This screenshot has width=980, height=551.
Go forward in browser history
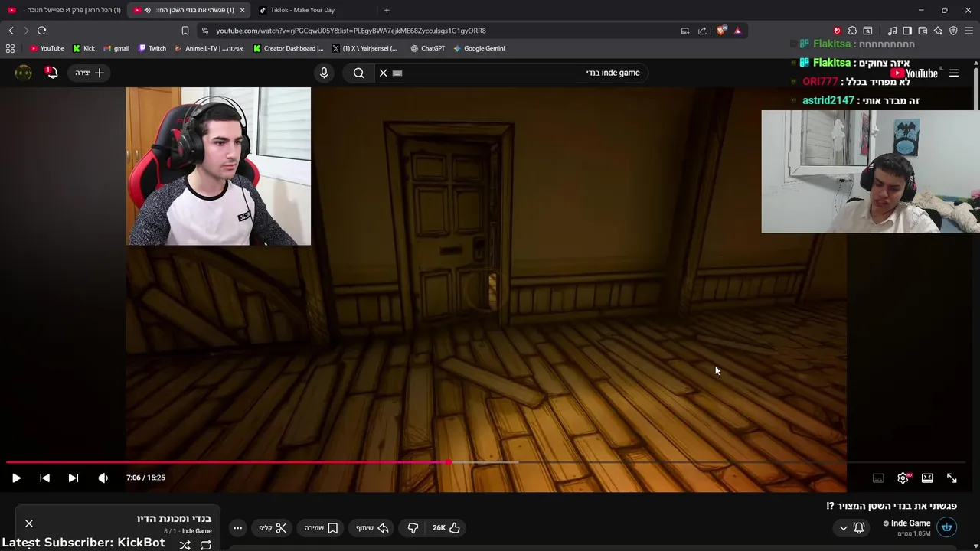coord(26,31)
